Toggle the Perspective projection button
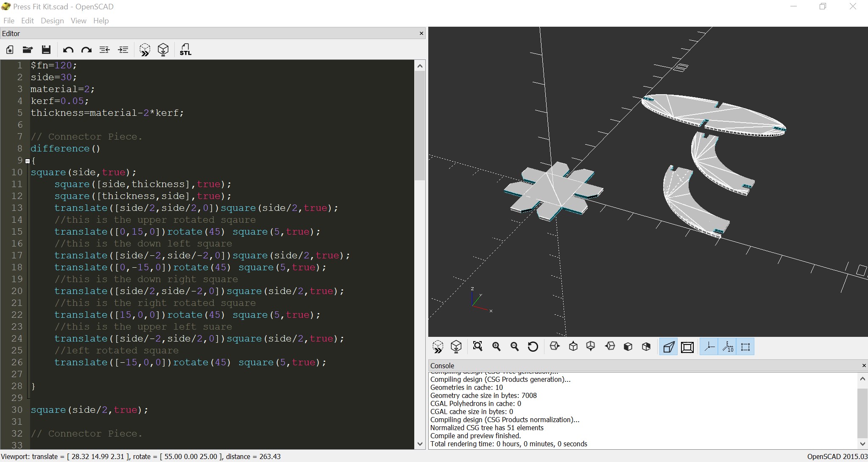 (668, 347)
